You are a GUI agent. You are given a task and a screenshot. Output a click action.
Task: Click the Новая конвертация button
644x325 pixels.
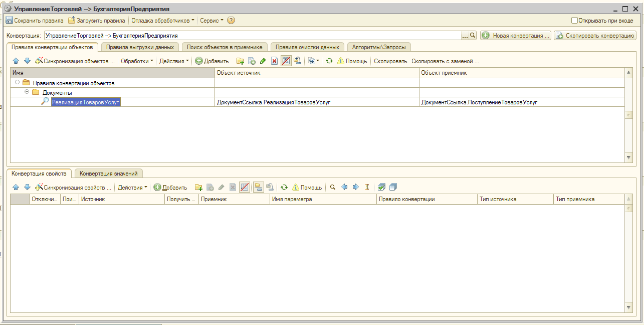point(516,36)
